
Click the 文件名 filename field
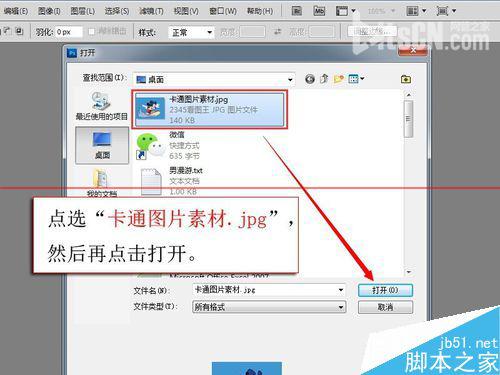(x=269, y=290)
